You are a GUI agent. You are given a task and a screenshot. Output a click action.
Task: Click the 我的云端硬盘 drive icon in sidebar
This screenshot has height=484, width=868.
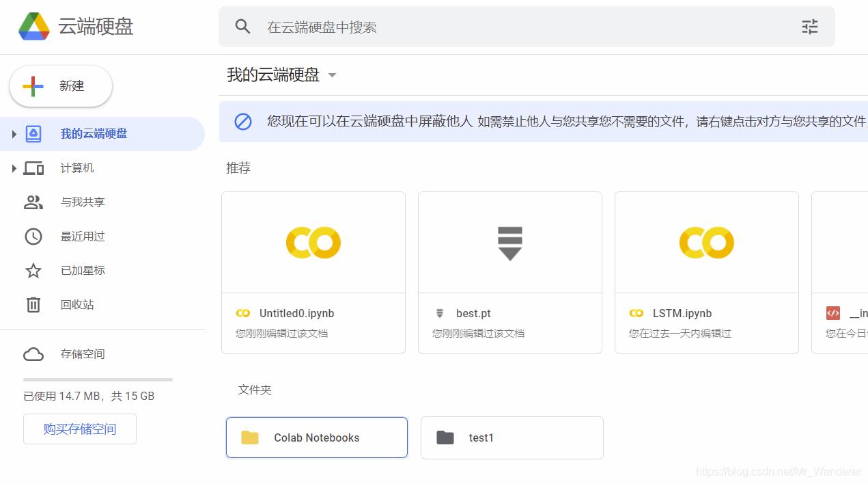click(33, 134)
